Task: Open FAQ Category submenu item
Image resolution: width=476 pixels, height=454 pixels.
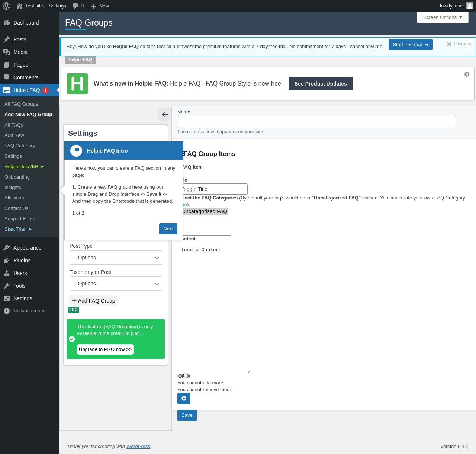Action: pos(20,146)
